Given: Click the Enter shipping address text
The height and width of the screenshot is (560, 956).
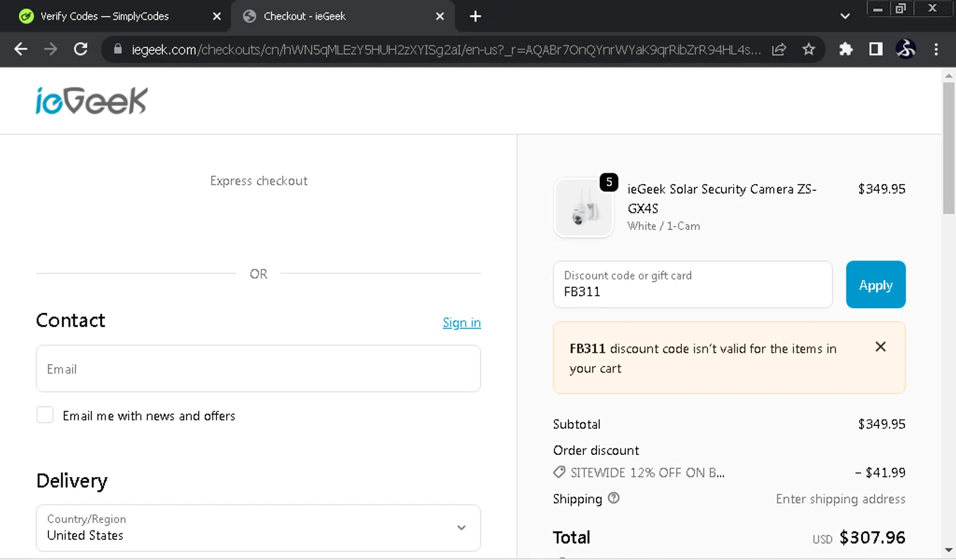Looking at the screenshot, I should (841, 499).
